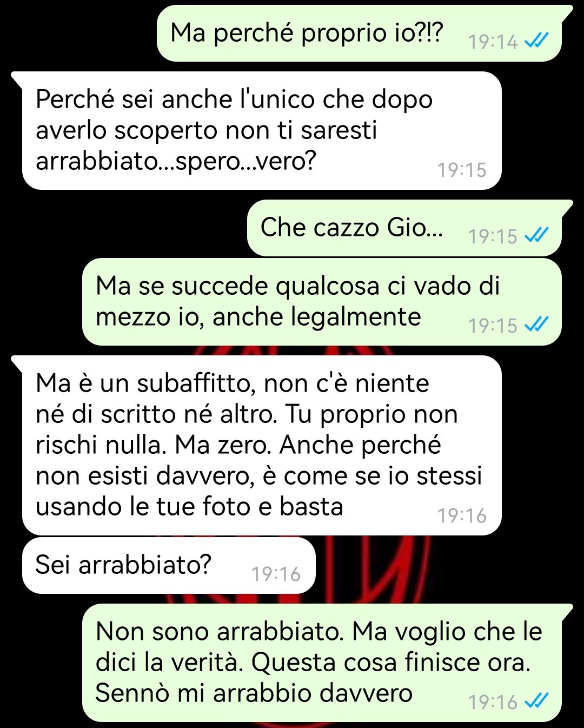
Task: Tap the 19:16 time on "Sennò mi arrabbio davvero"
Action: [x=493, y=702]
